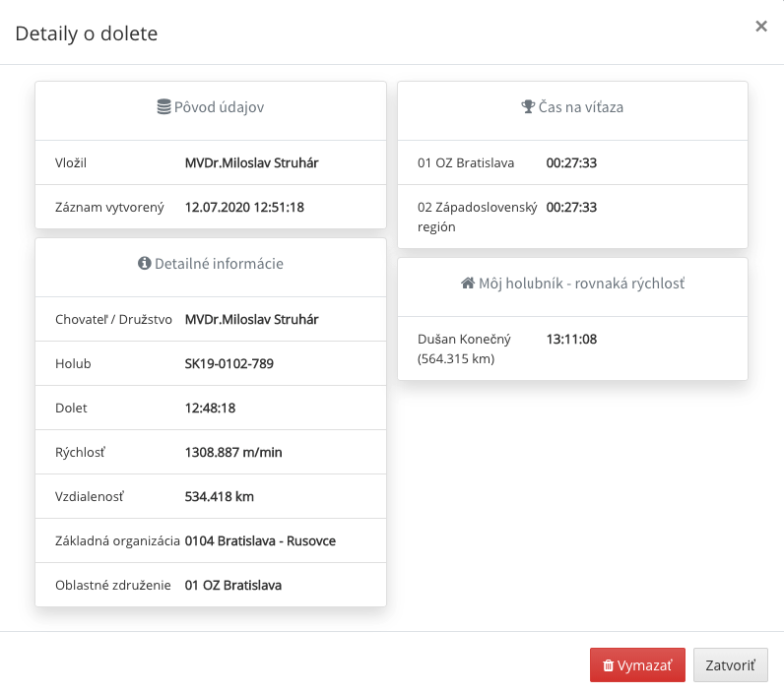Click the Čas na víťaza heading

tap(581, 107)
